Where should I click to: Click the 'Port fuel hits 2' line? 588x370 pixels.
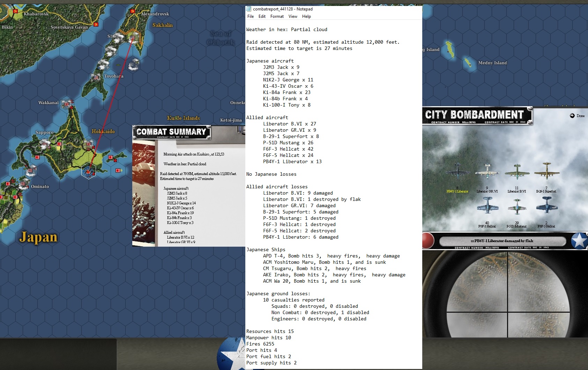[269, 356]
